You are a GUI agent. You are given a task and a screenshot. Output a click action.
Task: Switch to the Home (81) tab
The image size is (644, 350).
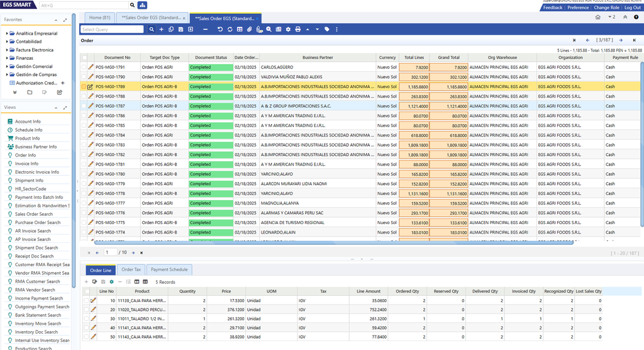[99, 18]
